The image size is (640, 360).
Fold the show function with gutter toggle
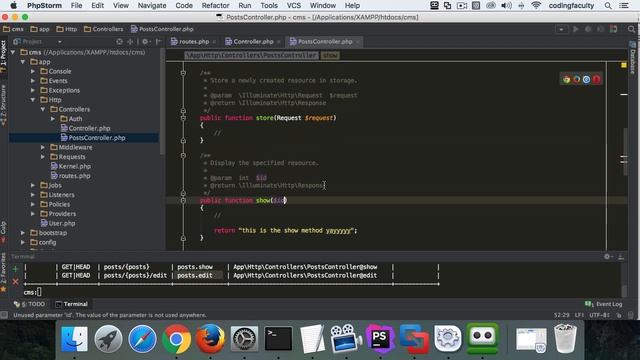[183, 200]
